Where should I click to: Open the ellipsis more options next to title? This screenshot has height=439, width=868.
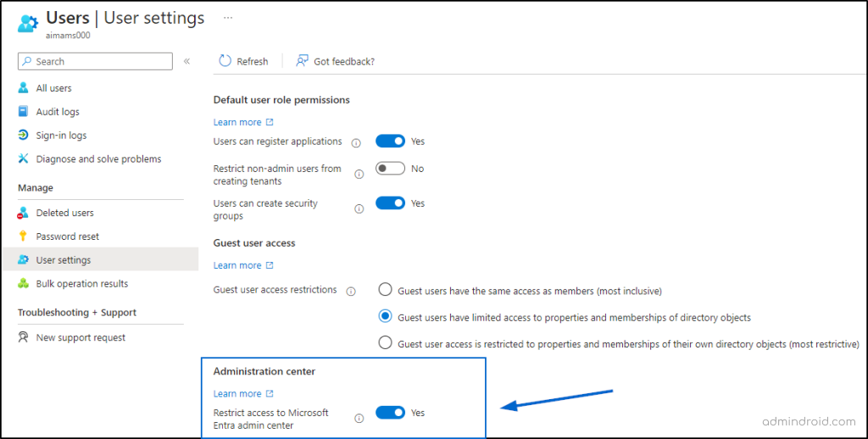(x=228, y=18)
